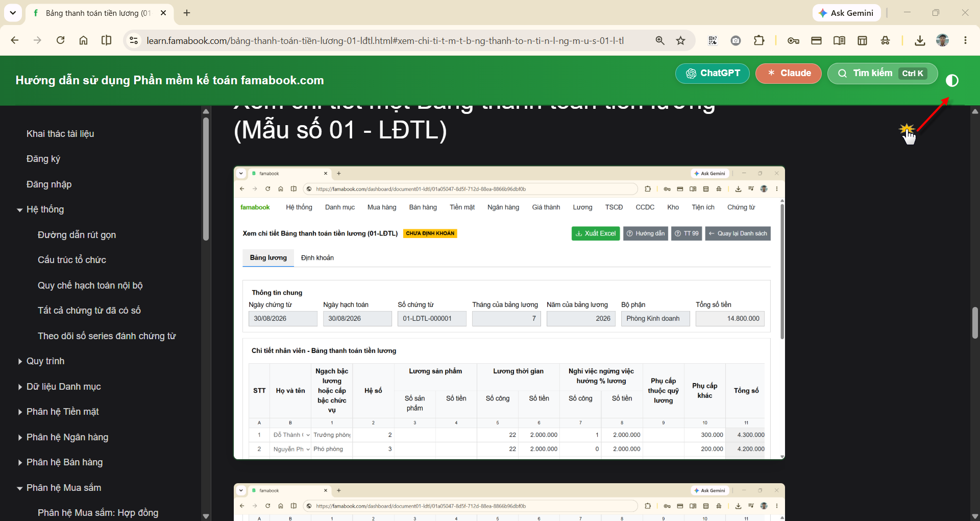Open Đường dẫn rút gọn item
980x521 pixels.
[77, 235]
